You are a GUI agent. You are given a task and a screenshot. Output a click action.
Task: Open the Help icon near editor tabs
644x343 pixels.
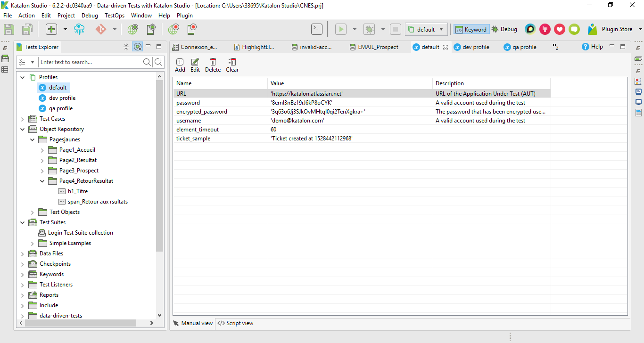coord(593,47)
